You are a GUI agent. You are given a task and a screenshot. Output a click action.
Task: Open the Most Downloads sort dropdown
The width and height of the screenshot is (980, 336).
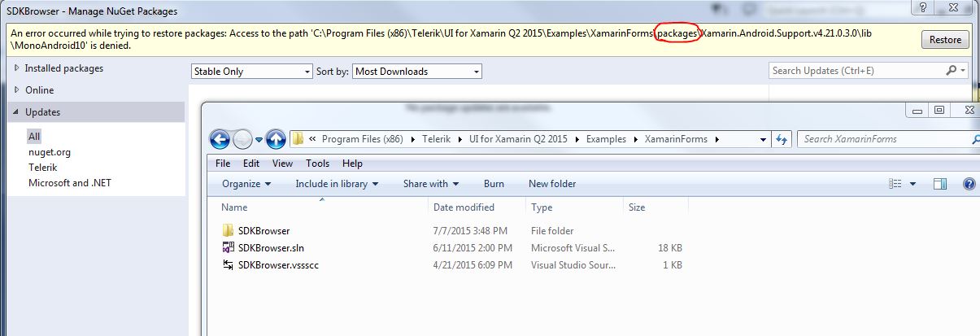[417, 72]
